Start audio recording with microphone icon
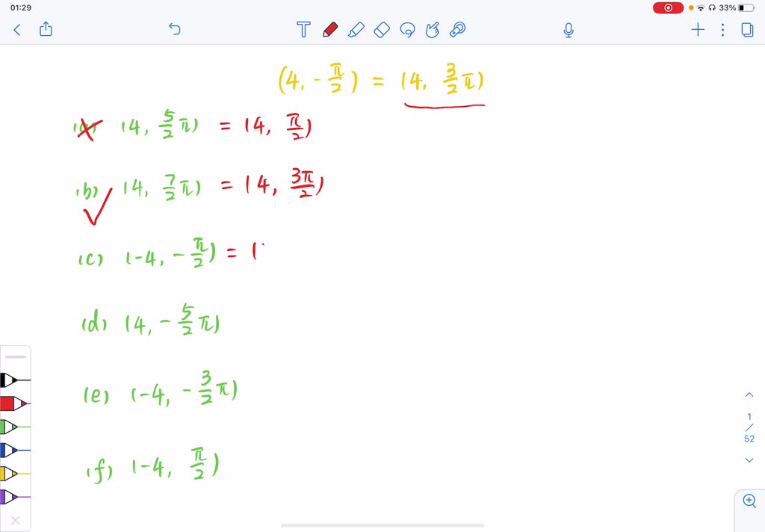Viewport: 765px width, 532px height. click(569, 30)
